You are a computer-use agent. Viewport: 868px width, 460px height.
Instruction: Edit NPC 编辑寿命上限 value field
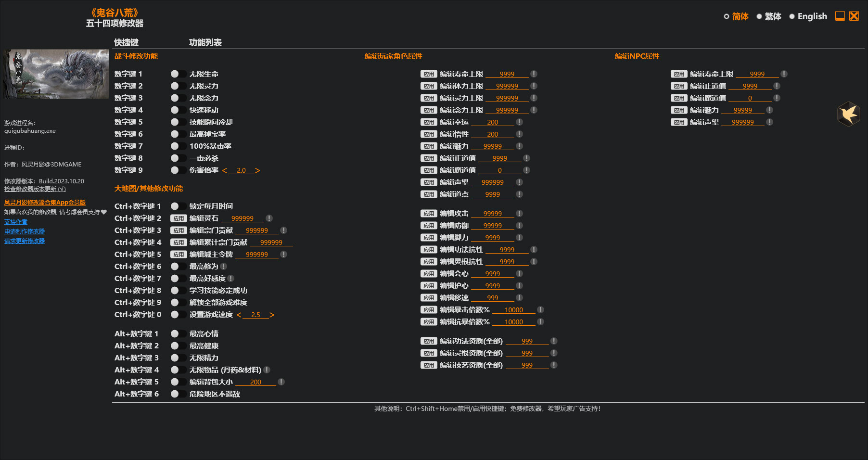click(x=757, y=74)
